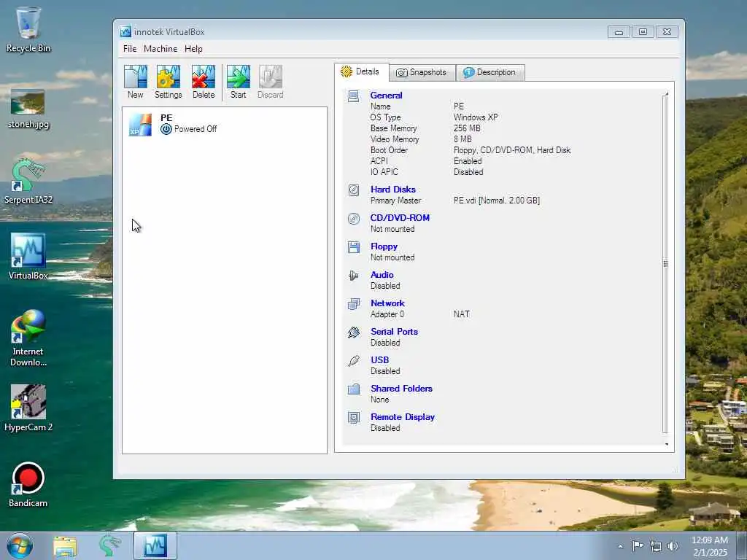Click the scroll-down arrow in details pane
This screenshot has height=560, width=747.
(x=666, y=444)
